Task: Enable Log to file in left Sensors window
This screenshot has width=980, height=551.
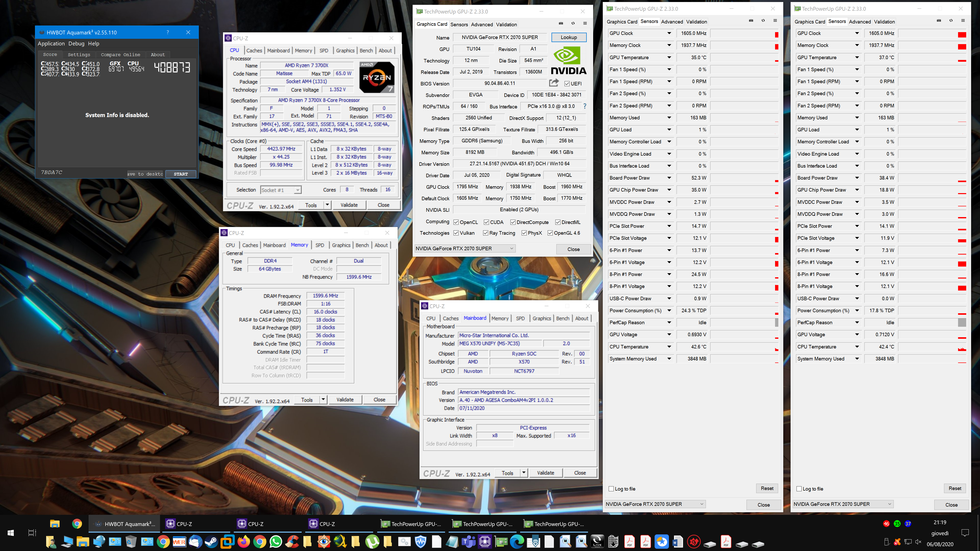Action: pyautogui.click(x=611, y=489)
